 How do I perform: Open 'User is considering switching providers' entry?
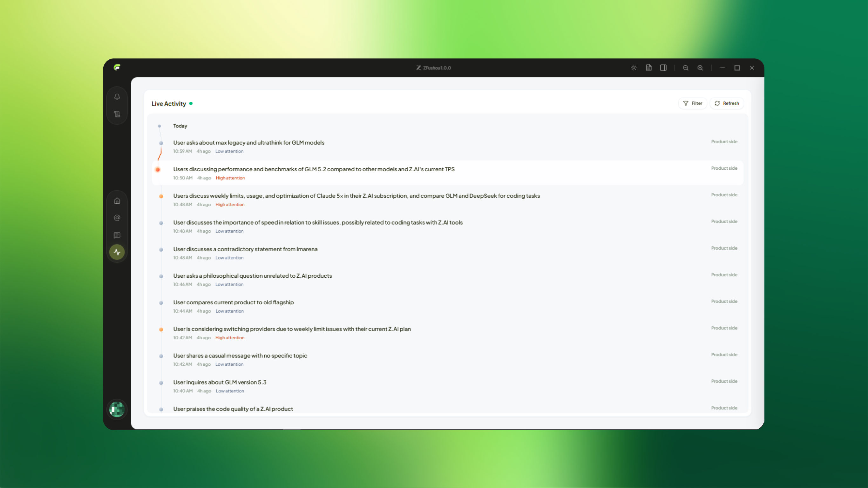[x=447, y=333]
